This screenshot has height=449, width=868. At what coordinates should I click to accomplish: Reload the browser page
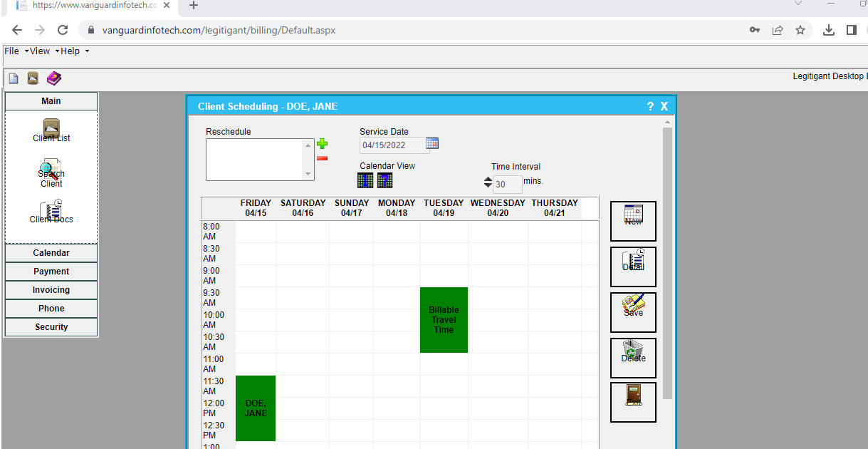click(63, 30)
